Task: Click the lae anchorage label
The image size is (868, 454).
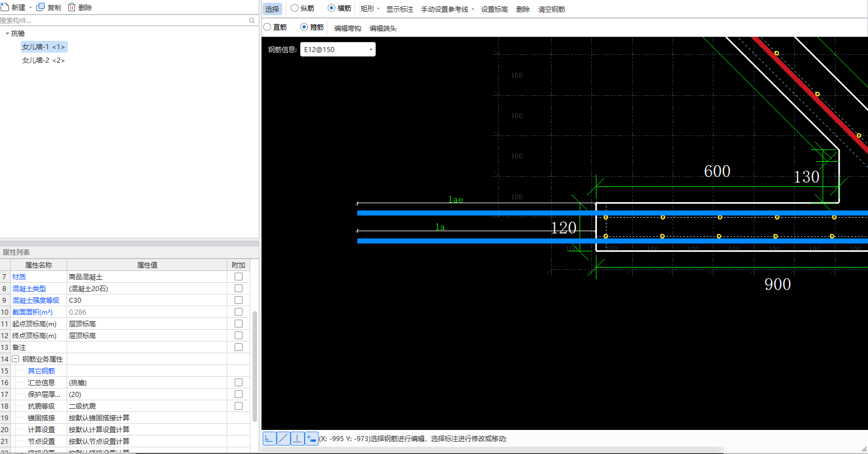Action: 455,199
